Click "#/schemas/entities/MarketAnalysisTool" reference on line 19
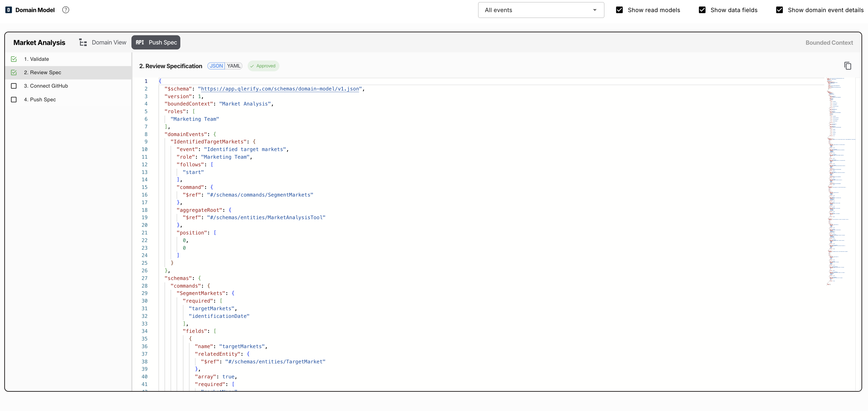The width and height of the screenshot is (868, 411). (x=266, y=218)
